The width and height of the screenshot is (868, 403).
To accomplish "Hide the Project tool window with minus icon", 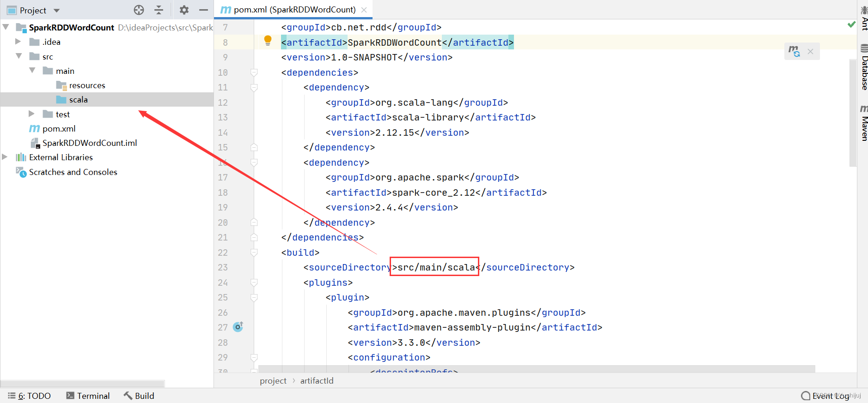I will (203, 10).
